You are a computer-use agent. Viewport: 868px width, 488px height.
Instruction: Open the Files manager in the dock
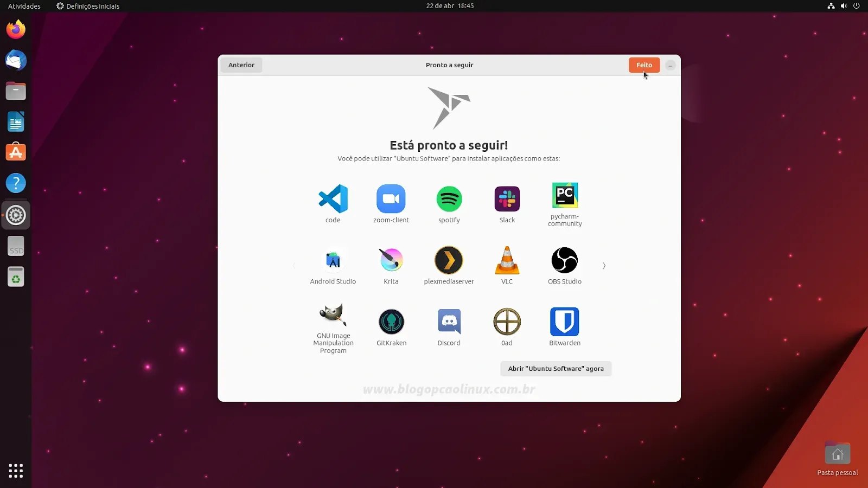[16, 91]
